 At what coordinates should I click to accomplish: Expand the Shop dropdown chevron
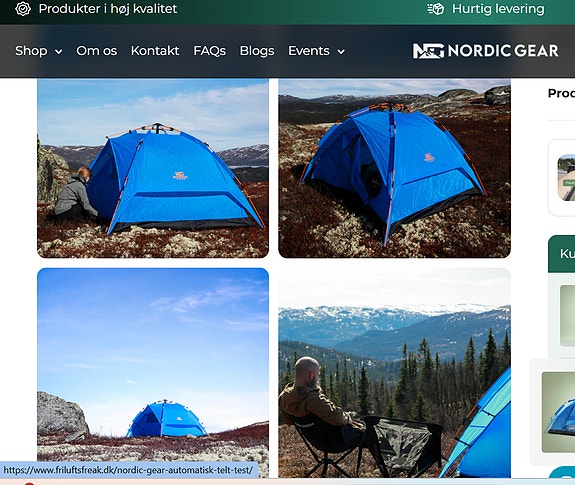(x=58, y=52)
